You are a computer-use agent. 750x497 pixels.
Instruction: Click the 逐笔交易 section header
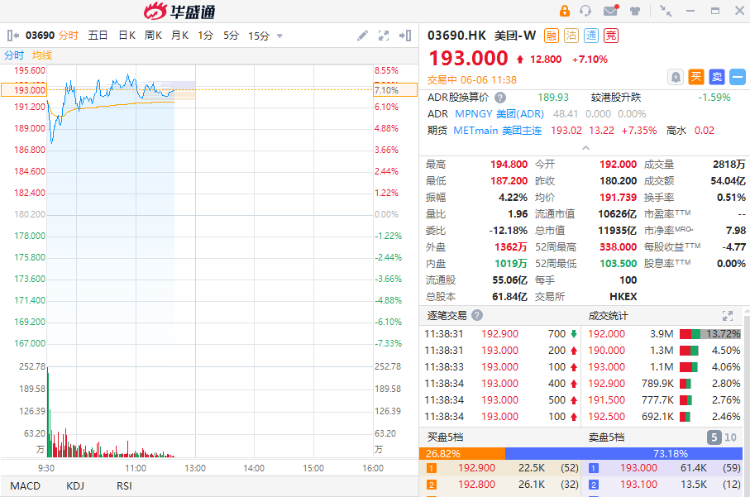[x=446, y=315]
